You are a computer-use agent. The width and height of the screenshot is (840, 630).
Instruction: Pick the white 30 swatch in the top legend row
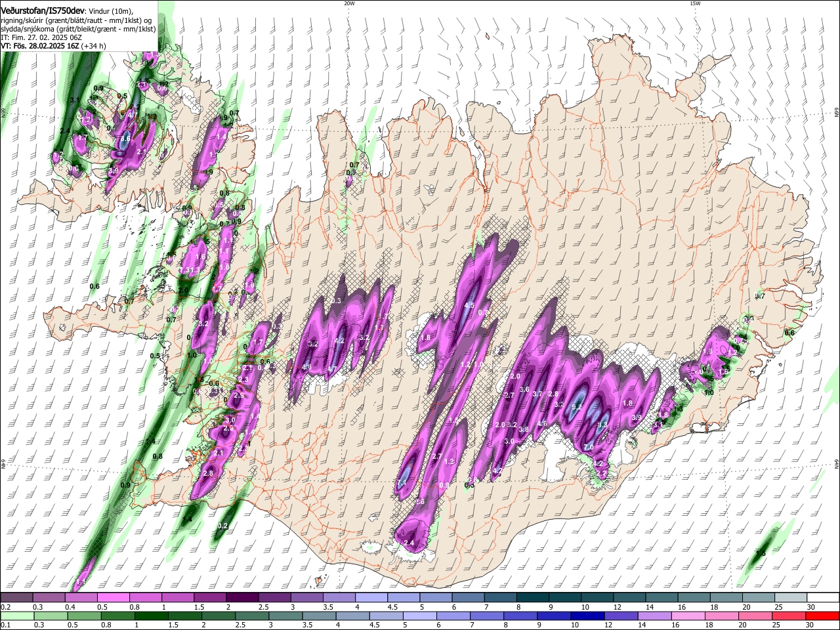point(823,598)
